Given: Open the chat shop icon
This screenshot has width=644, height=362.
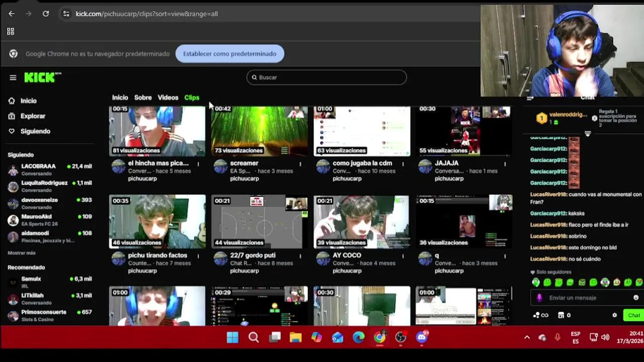Looking at the screenshot, I should point(561,315).
